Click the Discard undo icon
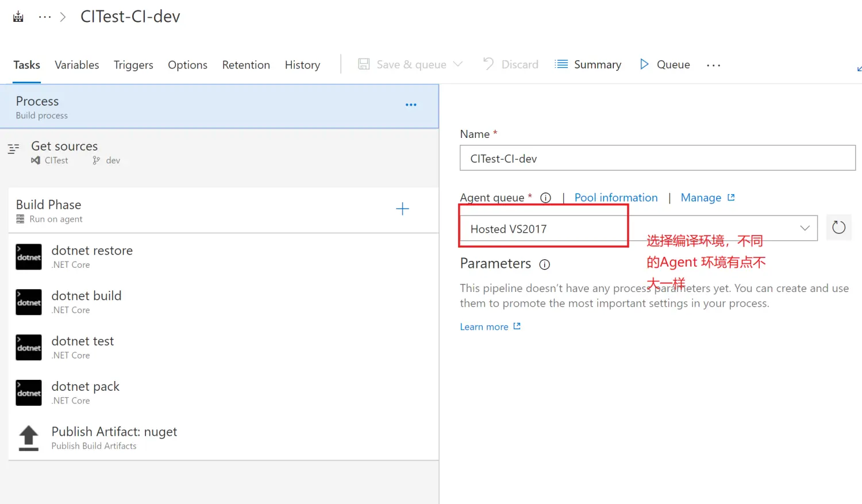The height and width of the screenshot is (504, 862). pos(488,64)
